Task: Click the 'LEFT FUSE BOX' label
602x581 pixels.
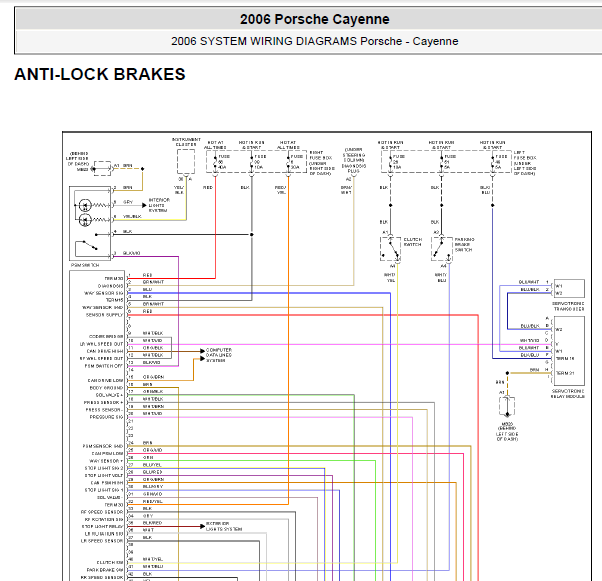Action: click(524, 155)
